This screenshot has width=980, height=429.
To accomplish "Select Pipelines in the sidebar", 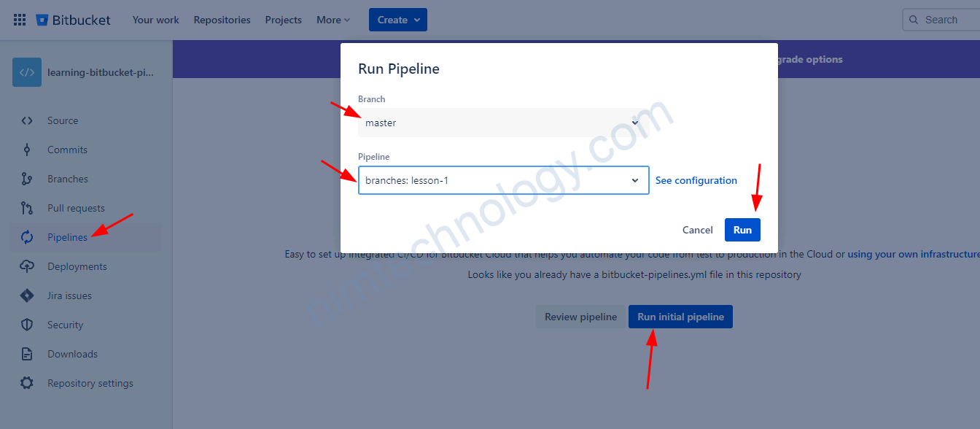I will pyautogui.click(x=67, y=237).
